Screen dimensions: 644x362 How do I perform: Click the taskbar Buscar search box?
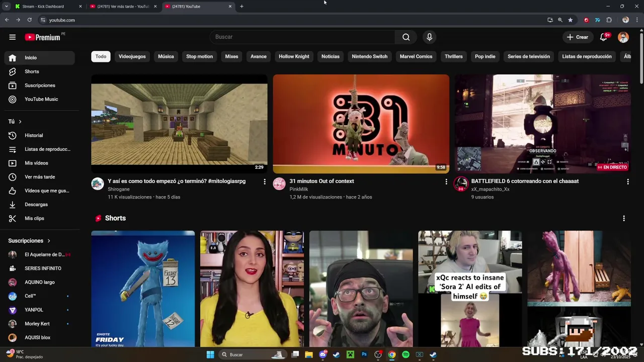(x=253, y=354)
